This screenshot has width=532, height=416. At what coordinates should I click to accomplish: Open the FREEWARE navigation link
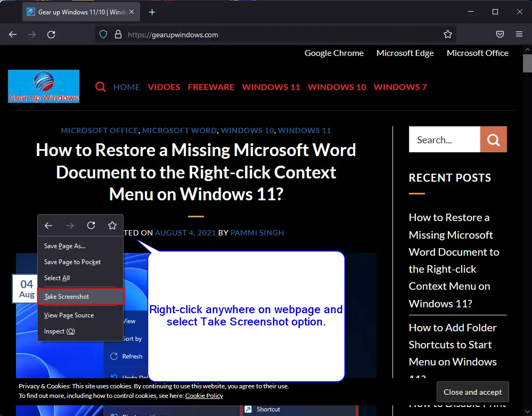tap(211, 87)
